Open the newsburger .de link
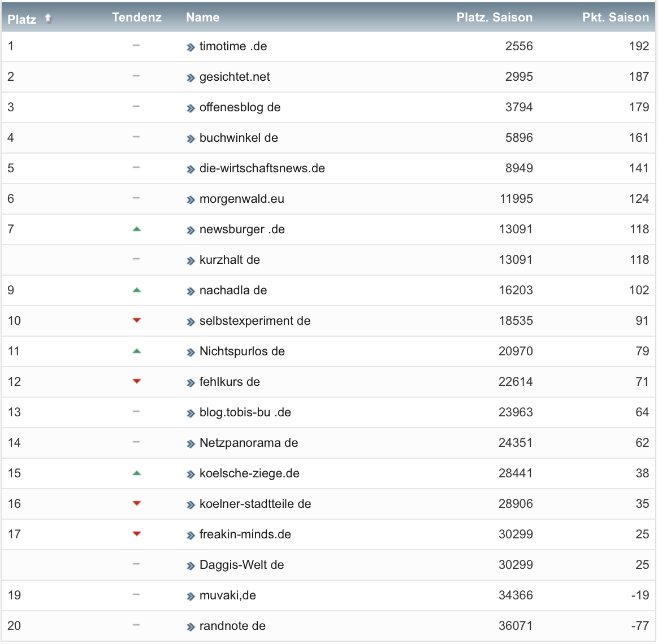 click(242, 229)
